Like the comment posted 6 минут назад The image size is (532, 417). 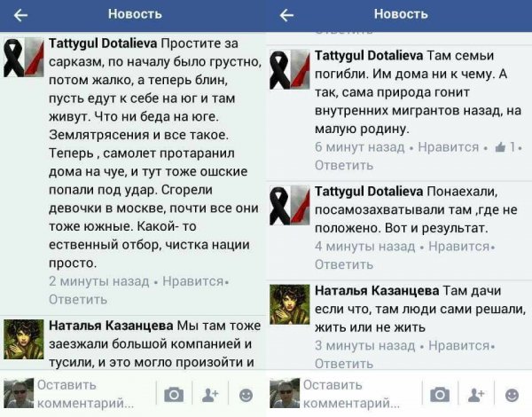point(448,147)
